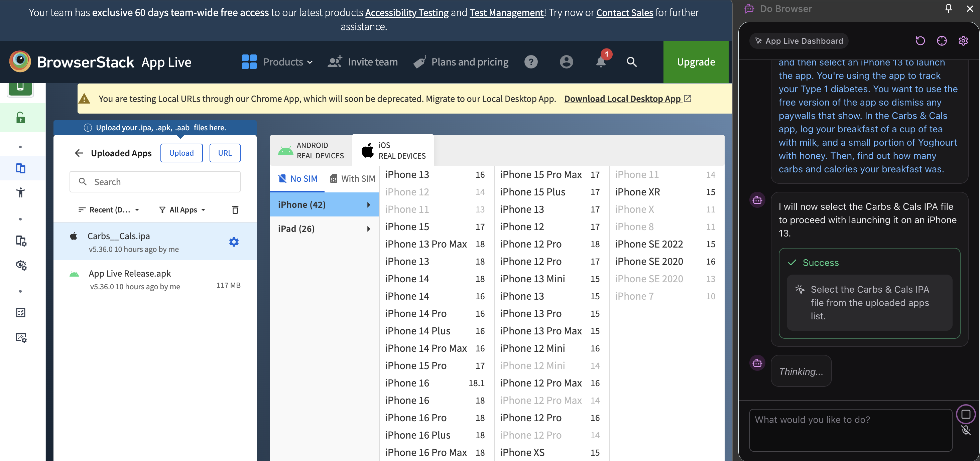Image resolution: width=980 pixels, height=461 pixels.
Task: Select iPhone 15 Pro Max iOS 17
Action: [x=550, y=175]
